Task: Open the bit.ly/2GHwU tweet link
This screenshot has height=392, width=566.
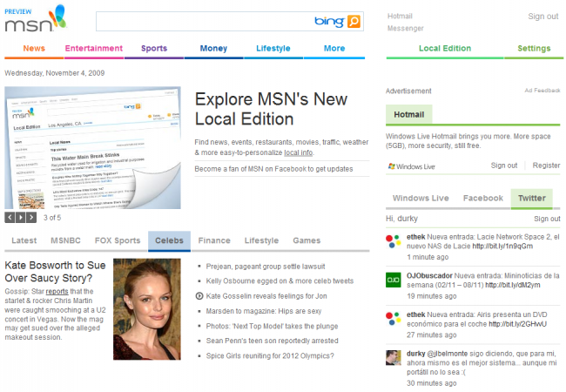Action: point(517,324)
